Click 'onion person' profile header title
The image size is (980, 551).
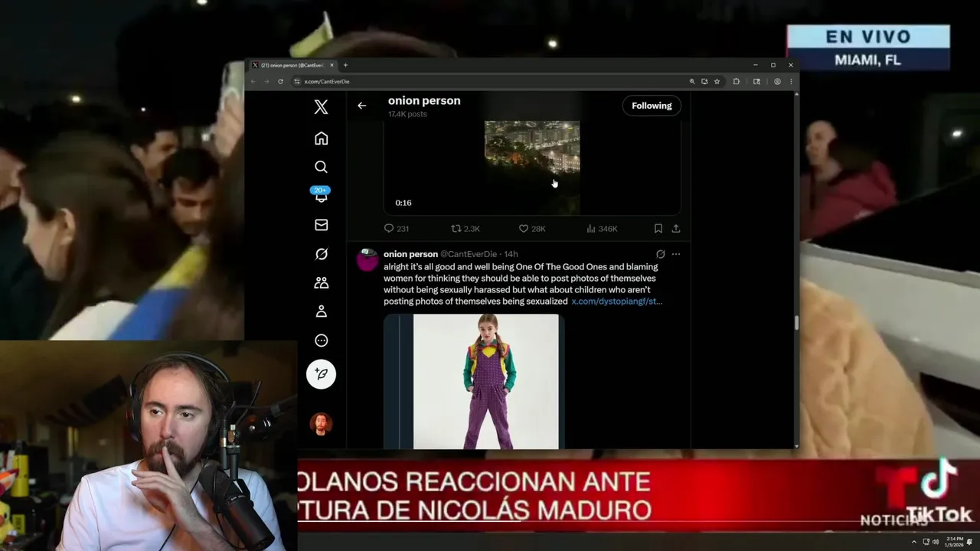(424, 100)
